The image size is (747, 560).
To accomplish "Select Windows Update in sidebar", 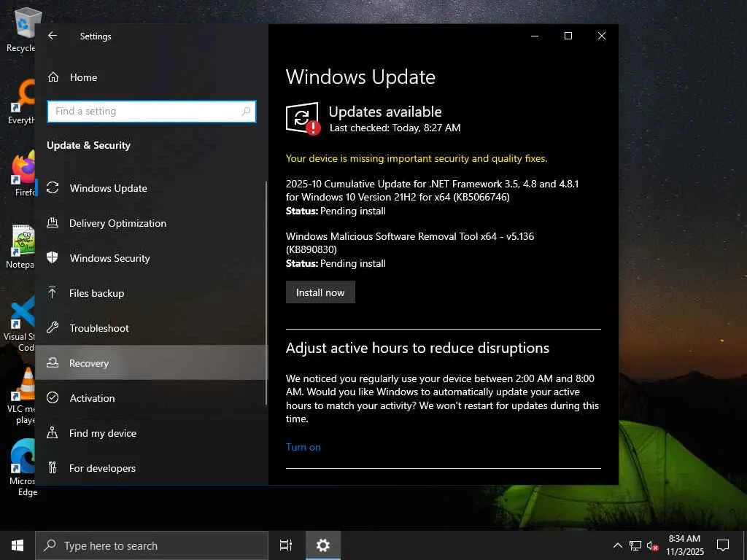I will point(151,188).
